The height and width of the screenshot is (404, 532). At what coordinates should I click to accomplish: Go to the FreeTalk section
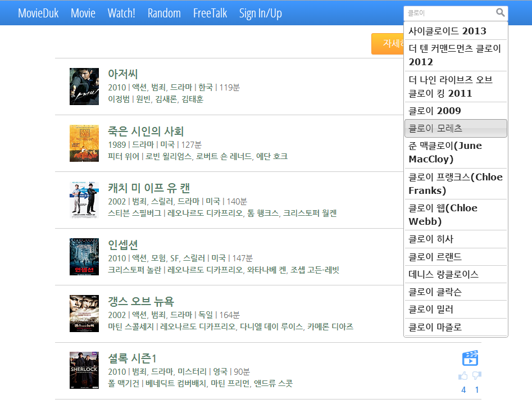click(210, 12)
